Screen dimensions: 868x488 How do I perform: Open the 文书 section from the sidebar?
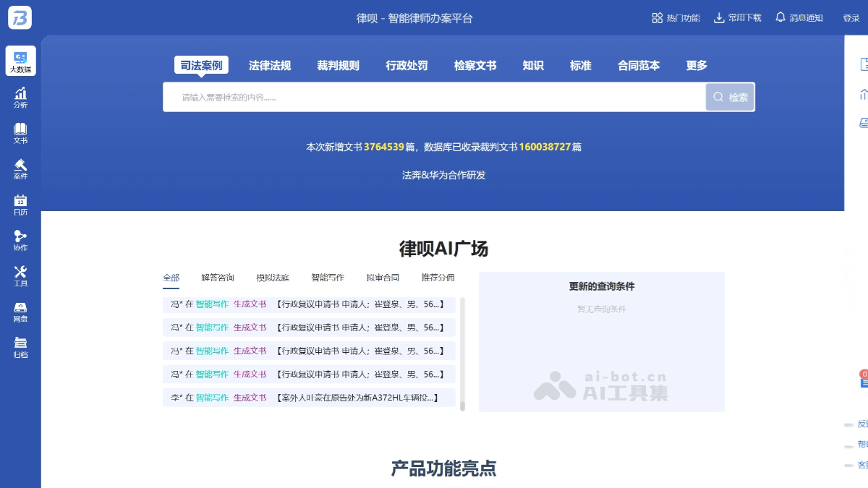(20, 134)
